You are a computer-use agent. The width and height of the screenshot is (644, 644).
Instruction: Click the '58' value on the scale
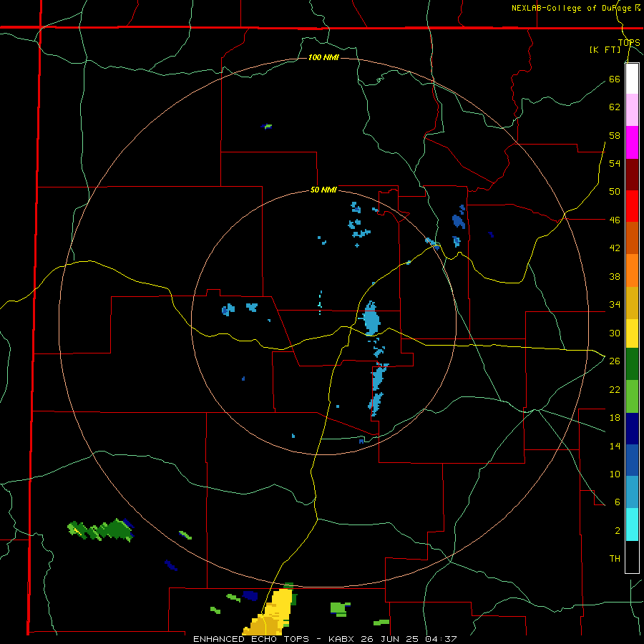[615, 135]
